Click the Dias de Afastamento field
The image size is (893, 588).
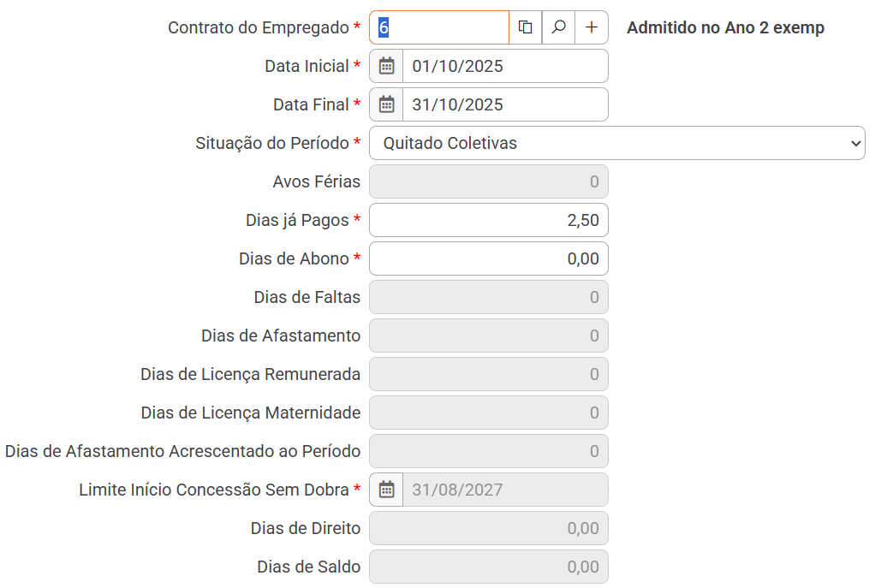click(x=488, y=336)
